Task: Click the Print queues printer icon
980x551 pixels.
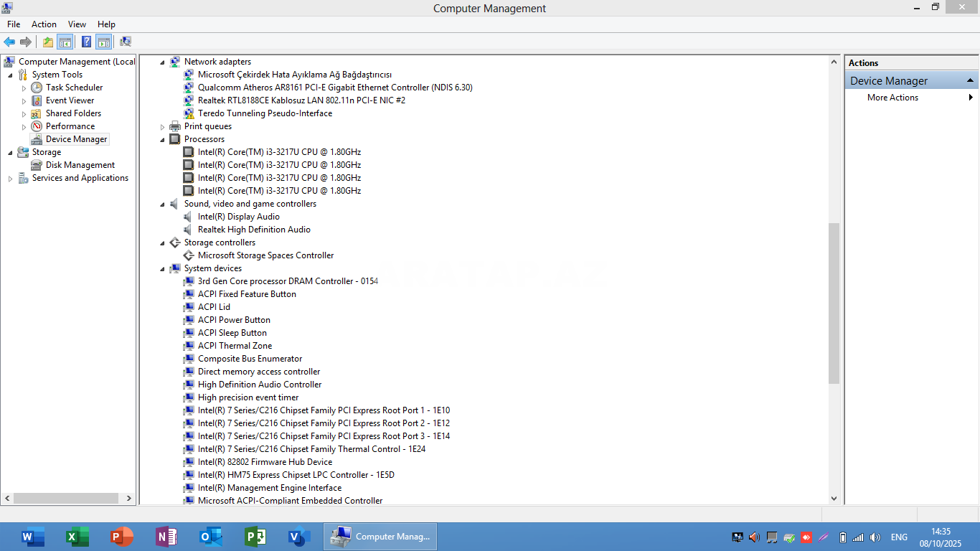Action: pyautogui.click(x=174, y=126)
